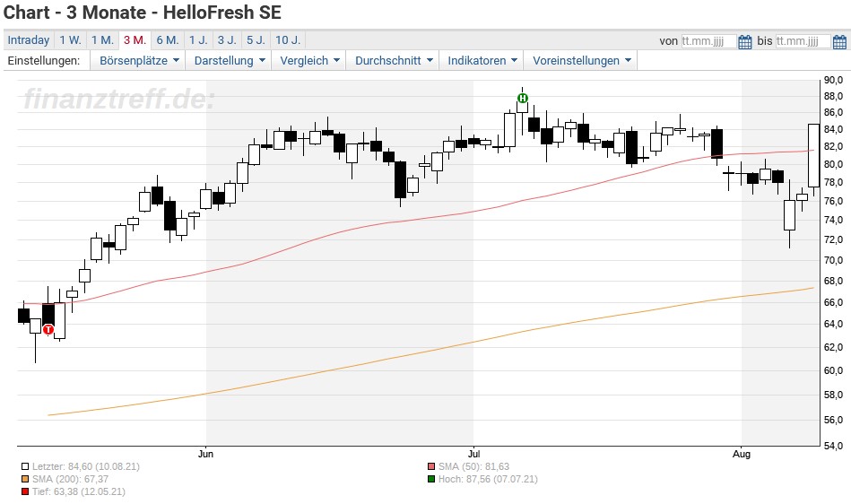Click the 'Aug' x-axis label
This screenshot has height=504, width=851.
[x=742, y=454]
